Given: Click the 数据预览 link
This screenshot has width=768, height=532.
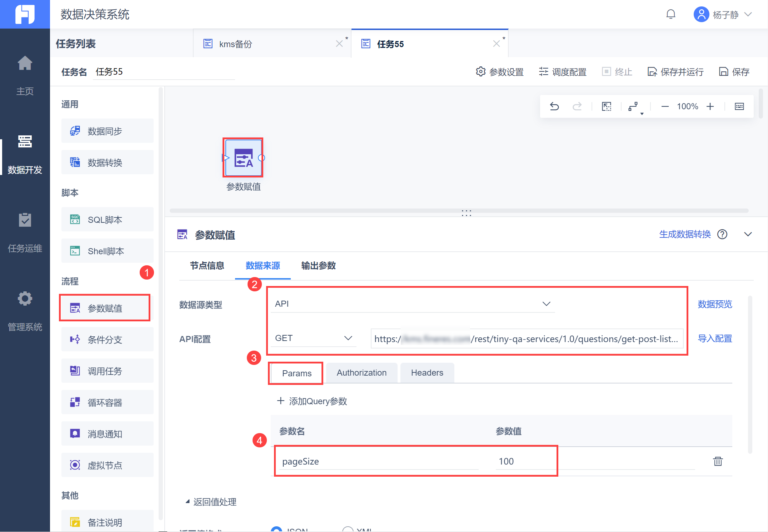Looking at the screenshot, I should [x=715, y=304].
